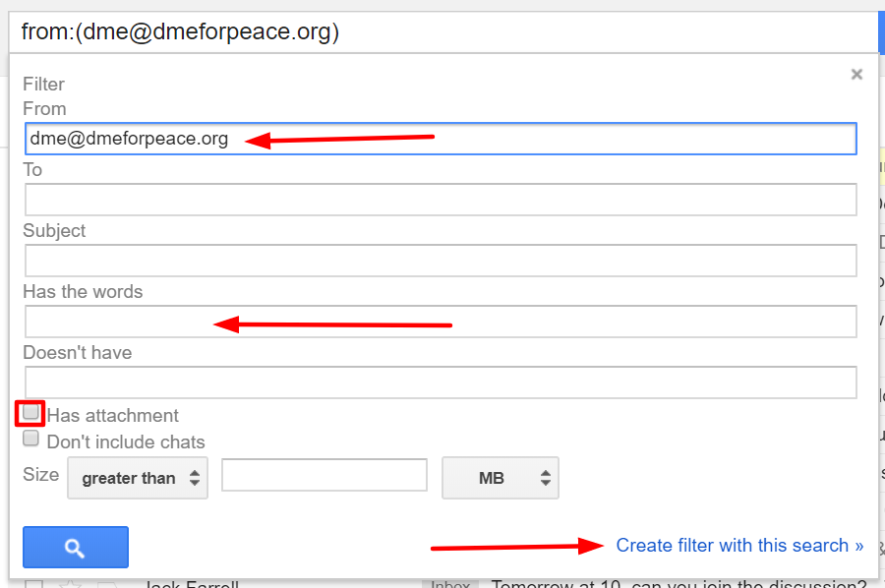Click into the Subject input field
This screenshot has height=588, width=885.
pyautogui.click(x=441, y=261)
